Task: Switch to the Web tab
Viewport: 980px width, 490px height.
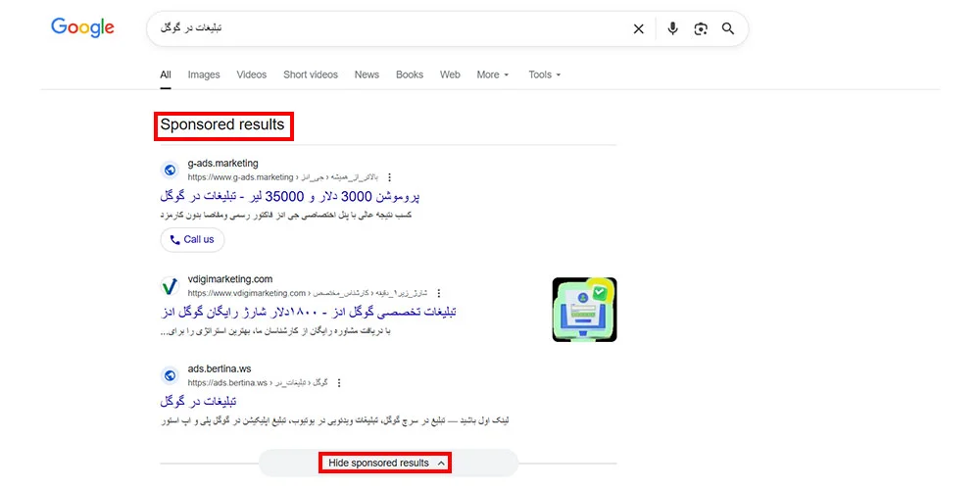Action: [x=450, y=75]
